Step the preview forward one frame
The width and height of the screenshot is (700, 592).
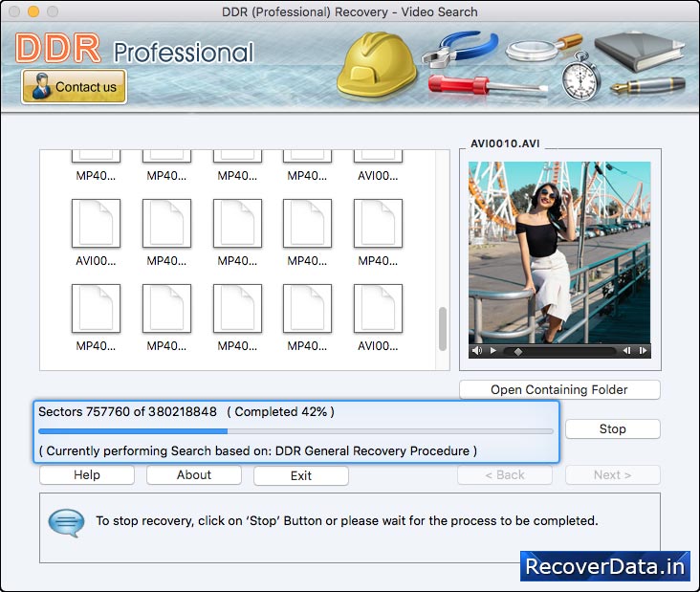point(643,350)
